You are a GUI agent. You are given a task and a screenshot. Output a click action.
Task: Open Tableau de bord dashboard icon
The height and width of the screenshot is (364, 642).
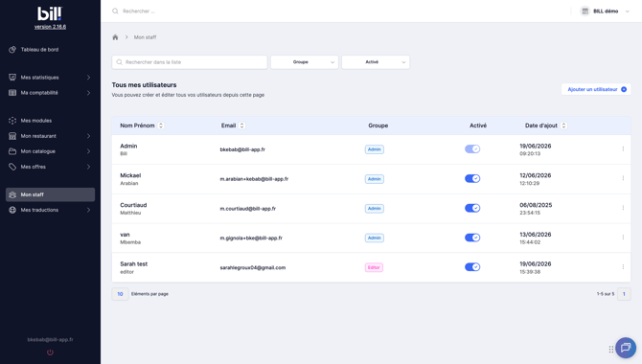coord(12,50)
